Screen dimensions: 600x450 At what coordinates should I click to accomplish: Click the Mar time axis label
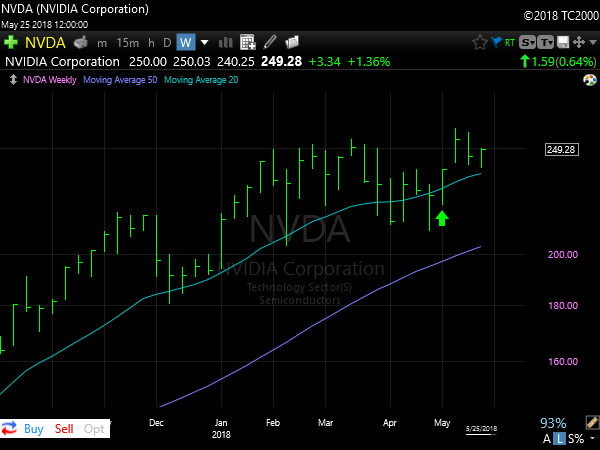click(x=325, y=423)
